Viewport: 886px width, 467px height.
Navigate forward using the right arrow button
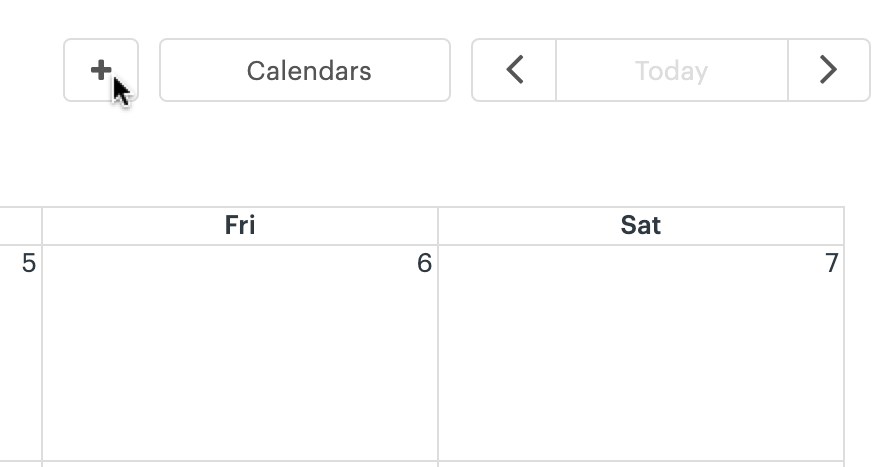[x=828, y=70]
